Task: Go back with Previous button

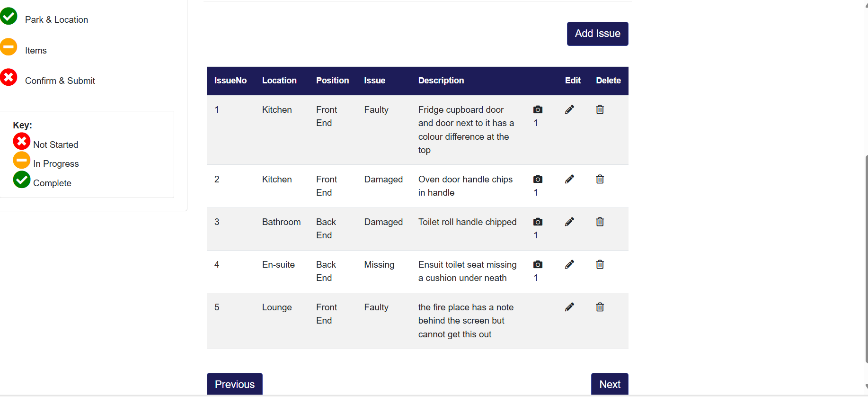Action: pyautogui.click(x=234, y=384)
